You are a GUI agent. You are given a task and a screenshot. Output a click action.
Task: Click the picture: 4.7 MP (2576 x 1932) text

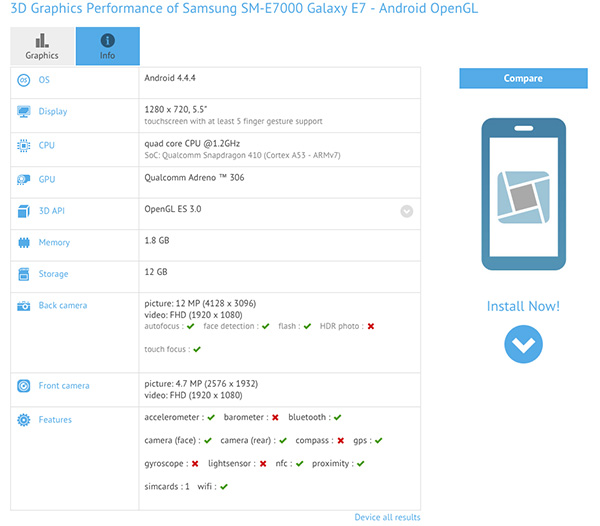tap(201, 384)
